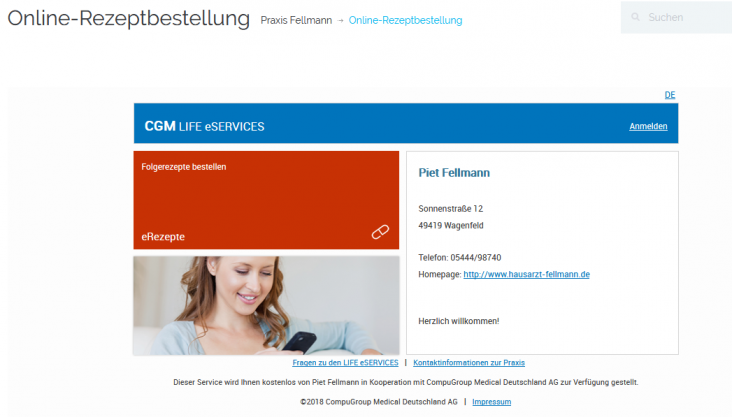732x417 pixels.
Task: Switch language via the DE link
Action: (x=670, y=95)
